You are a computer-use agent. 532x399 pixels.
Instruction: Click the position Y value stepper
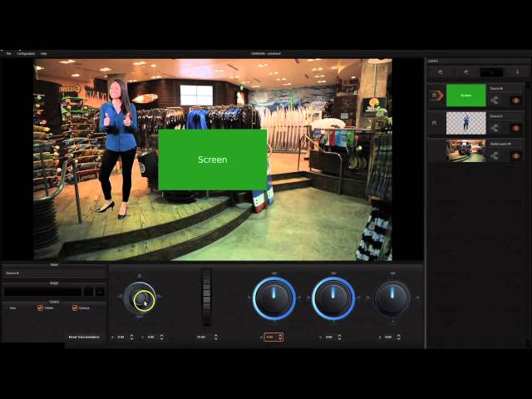click(161, 337)
